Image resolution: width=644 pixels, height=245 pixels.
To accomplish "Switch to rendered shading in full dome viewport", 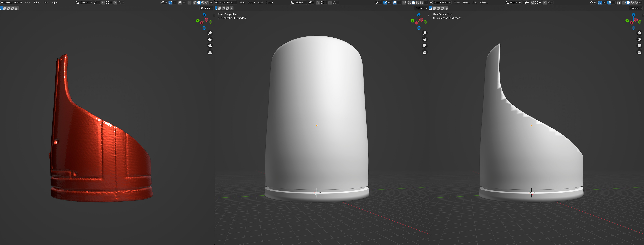I will pyautogui.click(x=421, y=3).
